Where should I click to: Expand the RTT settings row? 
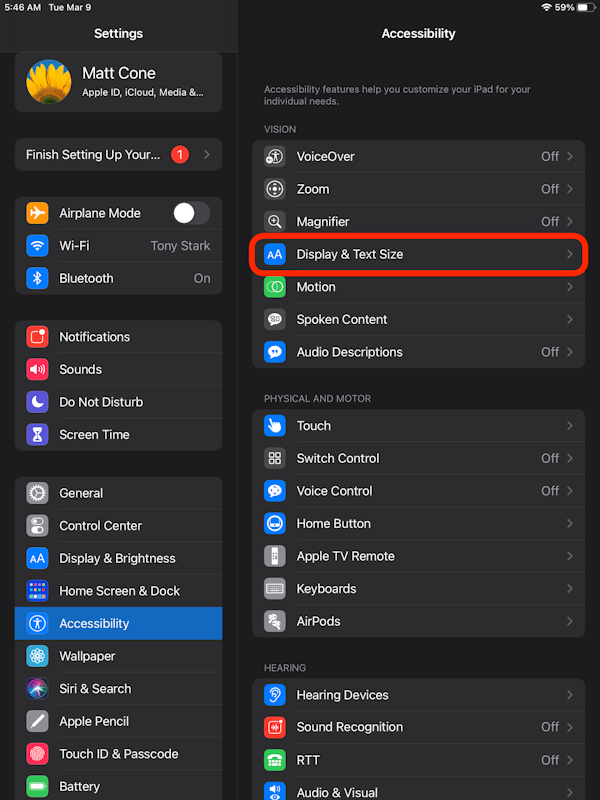419,760
